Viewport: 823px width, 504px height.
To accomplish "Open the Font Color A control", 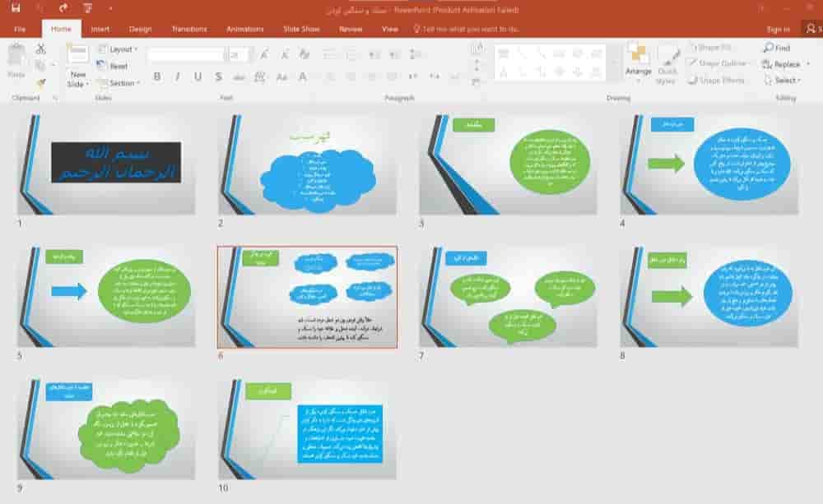I will [x=303, y=77].
